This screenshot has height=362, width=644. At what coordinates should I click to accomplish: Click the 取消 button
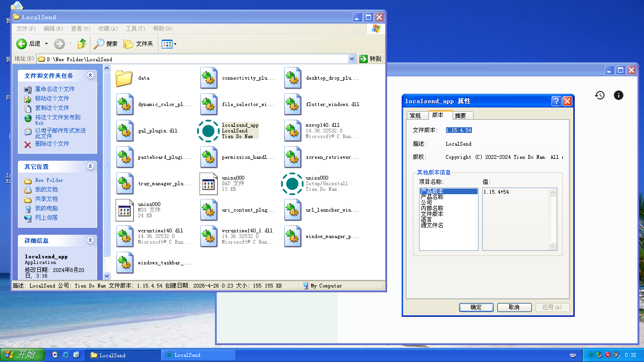click(514, 307)
